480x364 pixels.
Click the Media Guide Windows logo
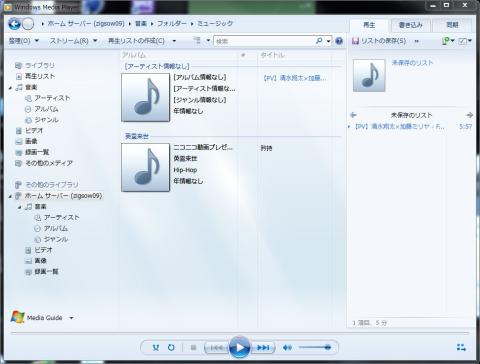coord(17,317)
